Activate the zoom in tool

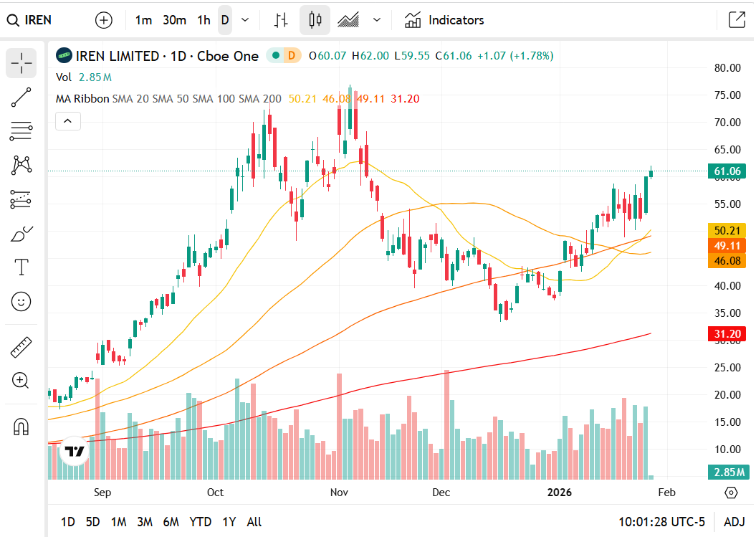click(21, 381)
